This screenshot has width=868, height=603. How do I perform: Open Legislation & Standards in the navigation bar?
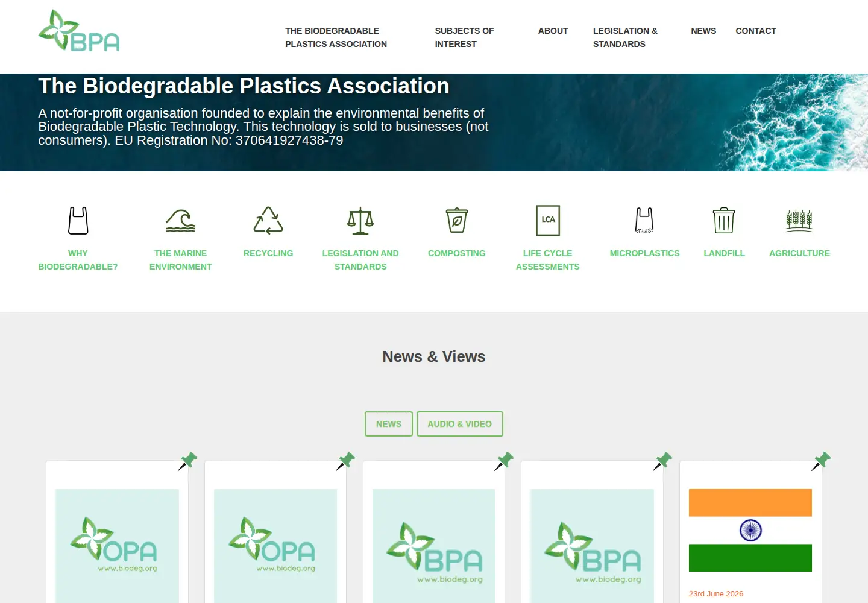[x=625, y=37]
